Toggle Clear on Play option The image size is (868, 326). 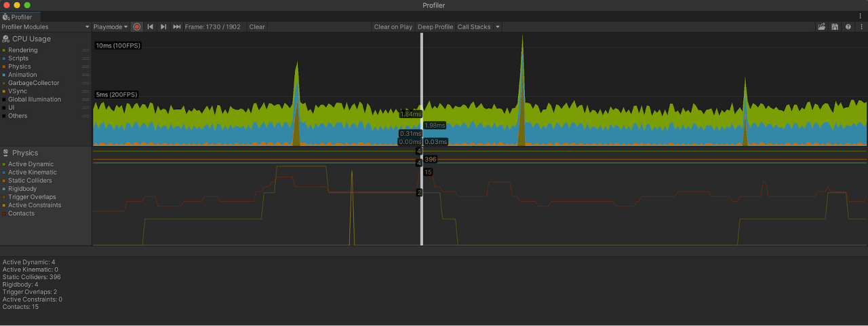(393, 27)
